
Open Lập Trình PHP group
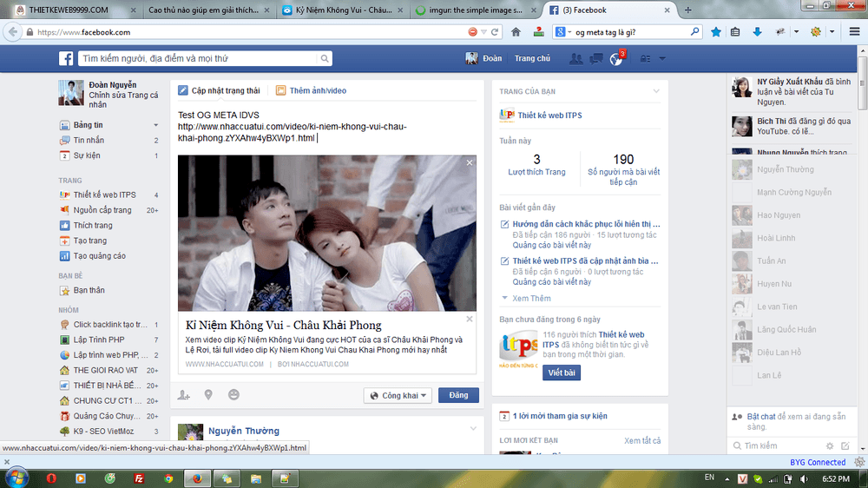(99, 340)
